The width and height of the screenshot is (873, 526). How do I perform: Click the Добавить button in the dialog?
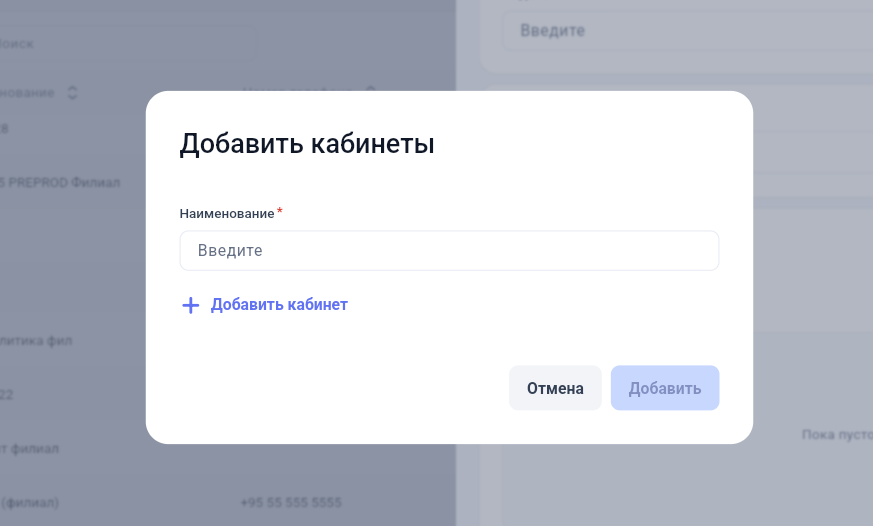tap(665, 388)
